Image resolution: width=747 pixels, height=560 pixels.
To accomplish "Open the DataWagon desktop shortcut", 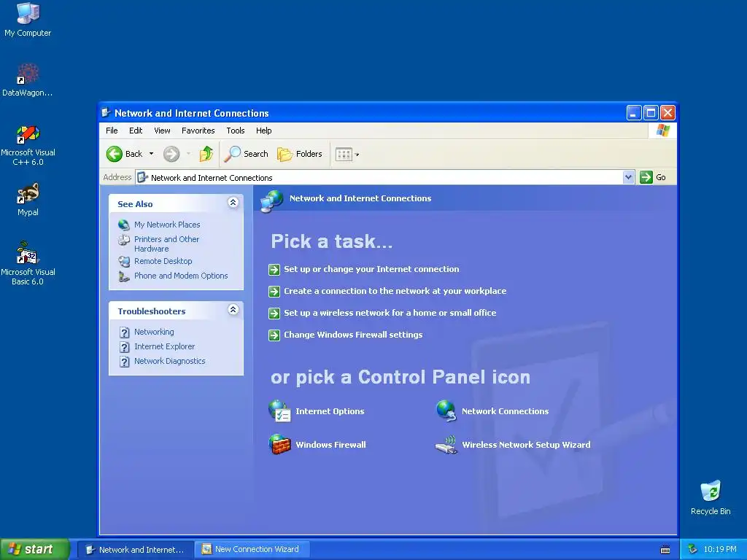I will click(x=28, y=80).
